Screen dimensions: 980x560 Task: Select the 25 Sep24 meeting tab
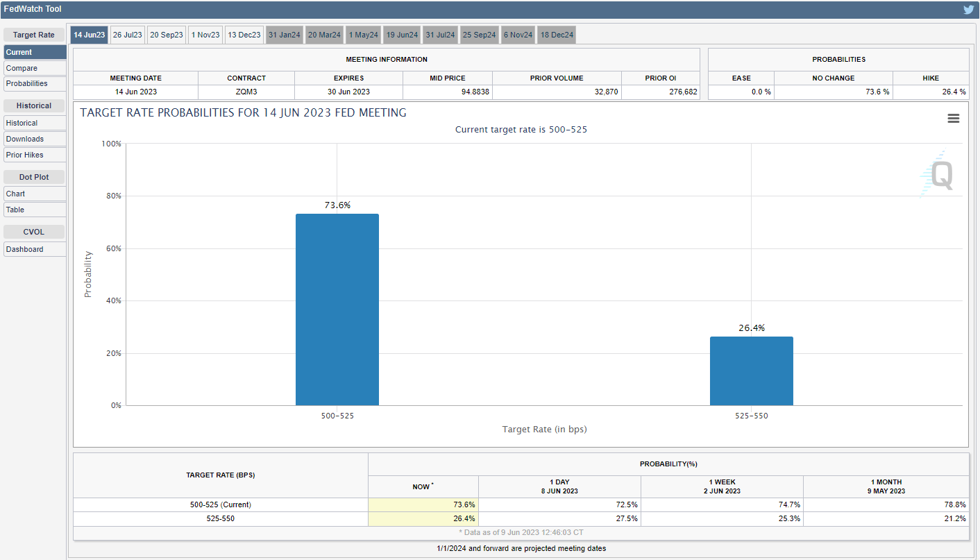480,35
